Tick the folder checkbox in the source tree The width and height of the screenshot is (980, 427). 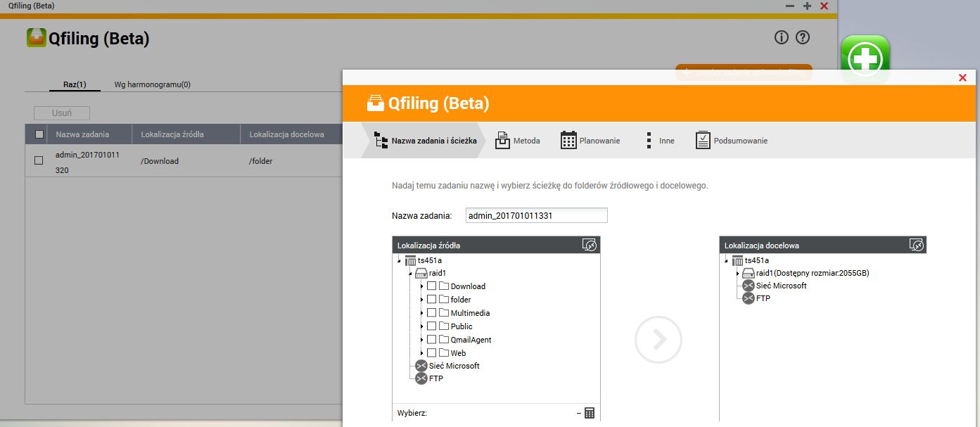[431, 300]
